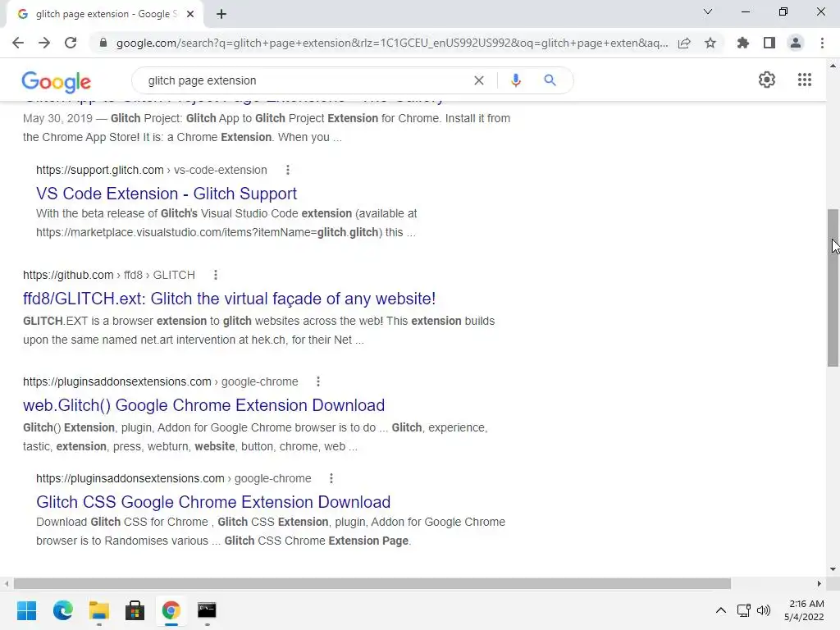Open the tab search chevron
Image resolution: width=840 pixels, height=630 pixels.
(708, 11)
